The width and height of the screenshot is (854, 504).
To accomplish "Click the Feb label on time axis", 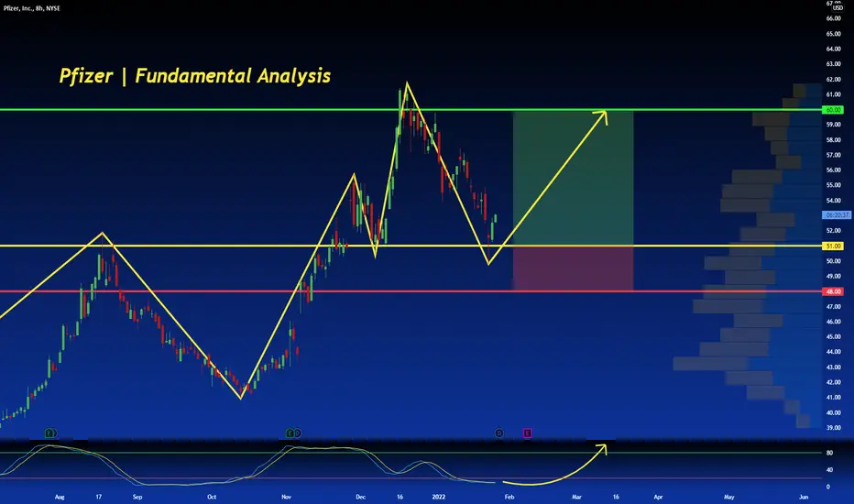I will [x=509, y=497].
